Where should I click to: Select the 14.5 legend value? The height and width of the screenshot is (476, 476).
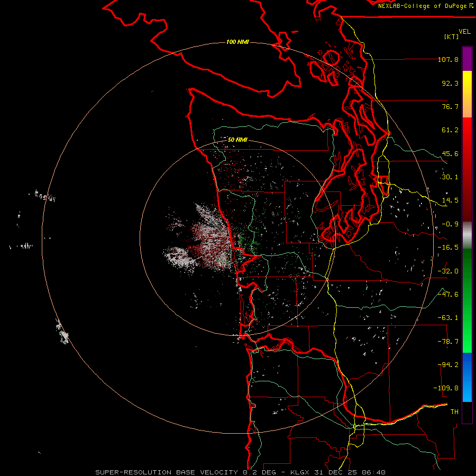pyautogui.click(x=450, y=200)
